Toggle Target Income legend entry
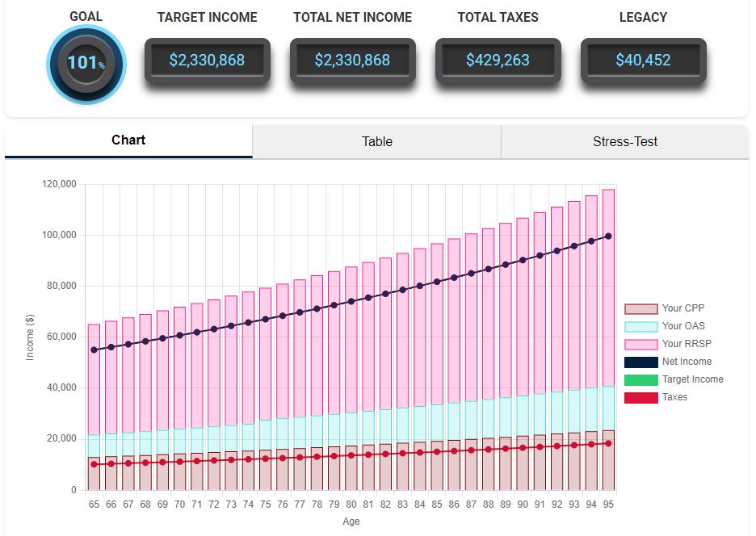Viewport: 756px width, 536px height. coord(641,379)
